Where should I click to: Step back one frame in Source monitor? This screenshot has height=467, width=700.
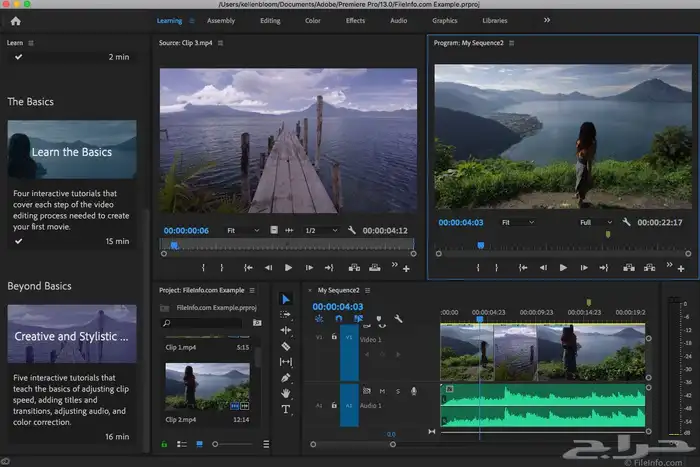(268, 267)
